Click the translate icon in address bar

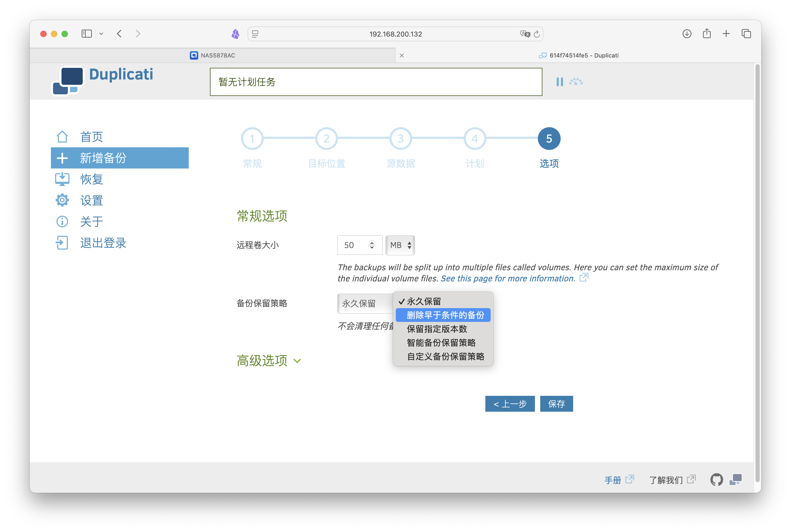525,34
